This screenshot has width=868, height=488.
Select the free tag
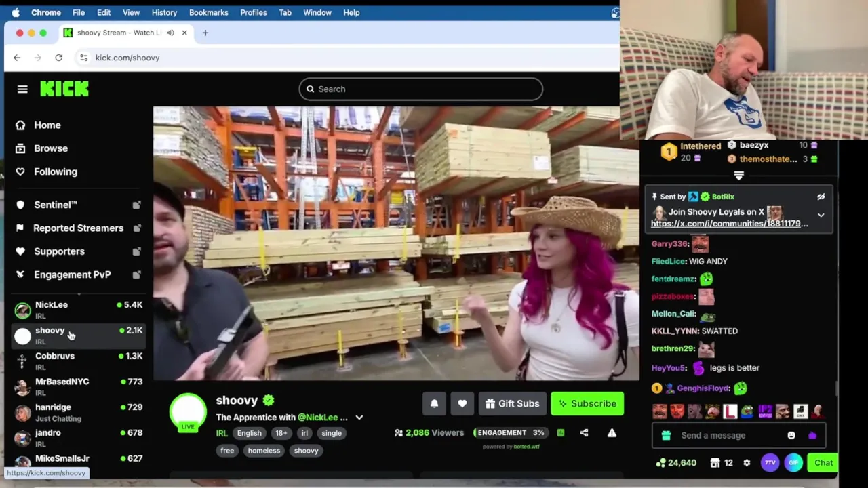(227, 451)
